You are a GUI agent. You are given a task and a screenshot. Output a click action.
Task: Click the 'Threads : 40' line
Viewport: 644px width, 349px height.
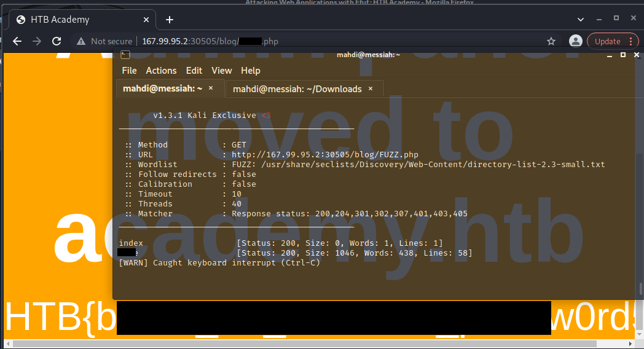pyautogui.click(x=184, y=204)
